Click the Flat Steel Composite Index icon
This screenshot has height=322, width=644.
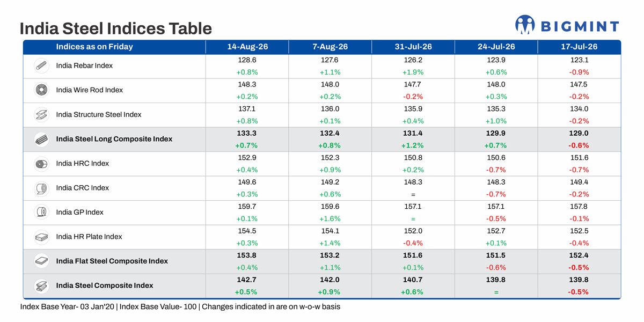click(x=42, y=261)
